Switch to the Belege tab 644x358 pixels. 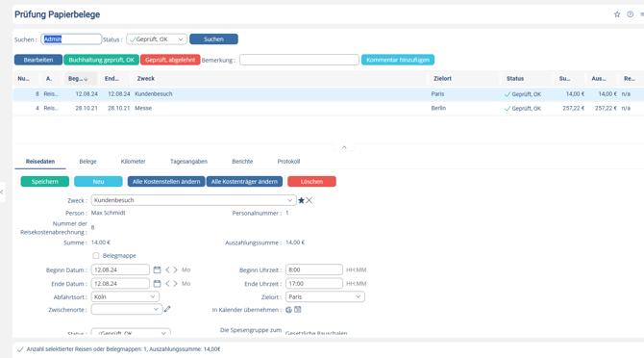[87, 162]
